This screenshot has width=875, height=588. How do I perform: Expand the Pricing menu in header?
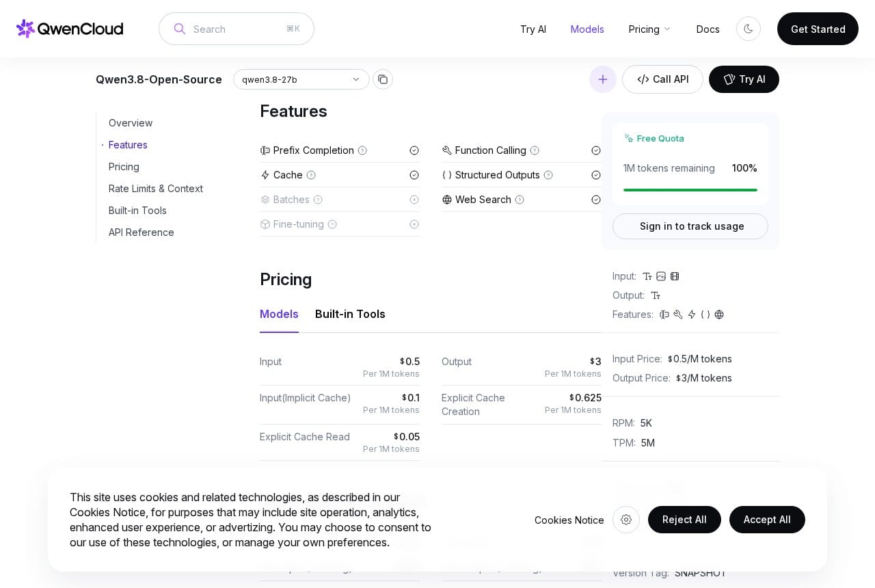(x=649, y=29)
